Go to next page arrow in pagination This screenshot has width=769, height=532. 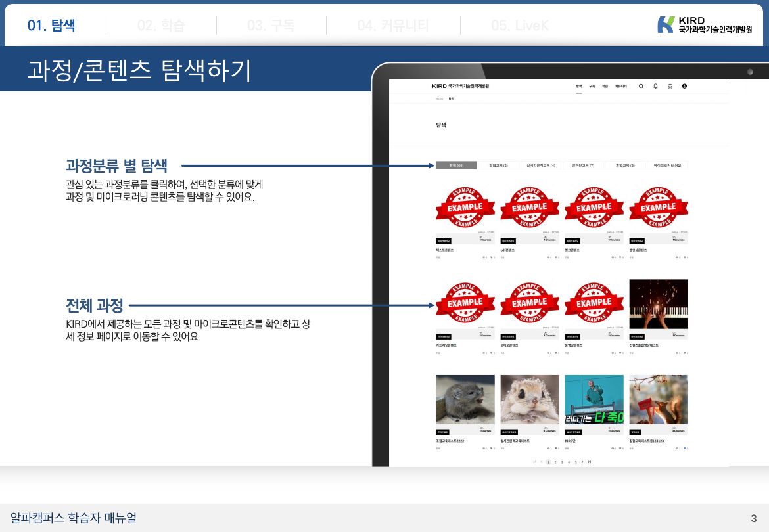[x=582, y=462]
